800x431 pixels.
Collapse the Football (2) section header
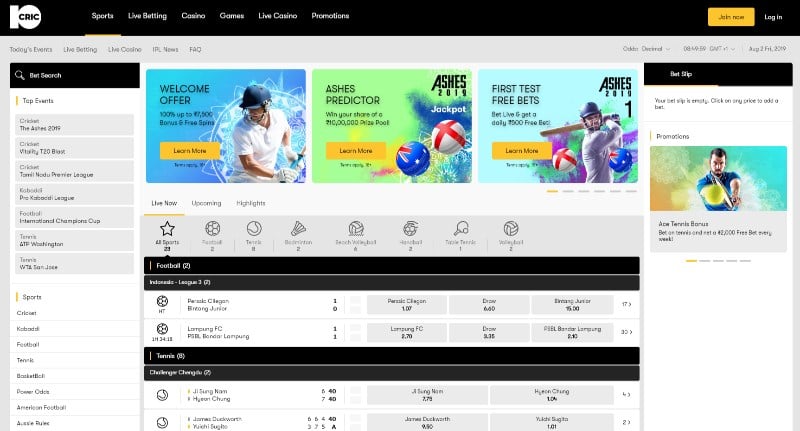click(x=391, y=266)
